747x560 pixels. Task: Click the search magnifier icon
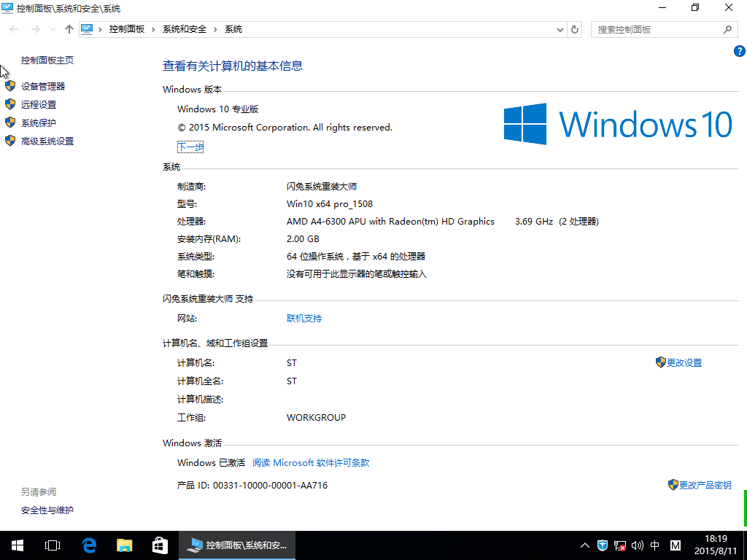[727, 29]
